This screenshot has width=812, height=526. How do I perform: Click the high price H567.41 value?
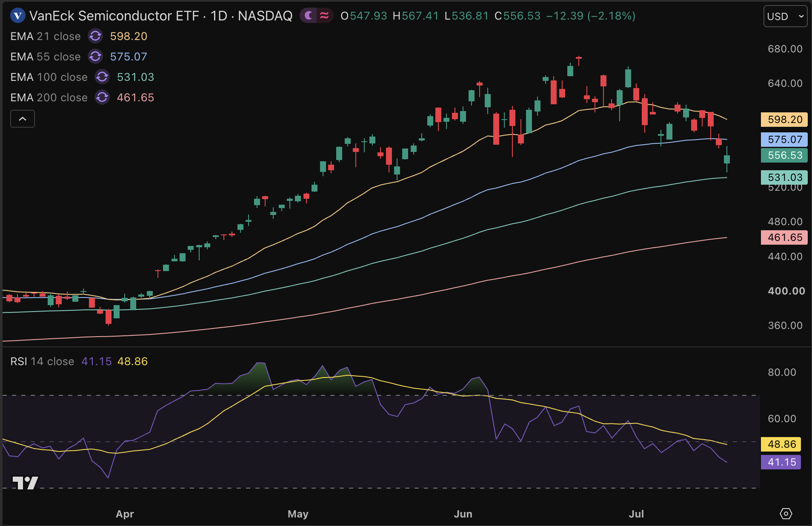(x=415, y=16)
